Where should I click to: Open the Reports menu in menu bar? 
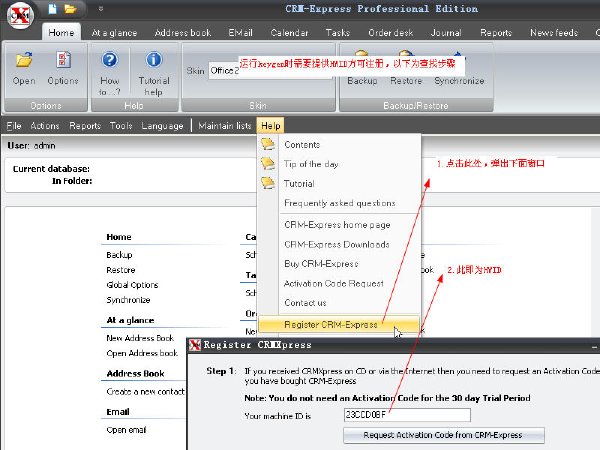coord(85,126)
